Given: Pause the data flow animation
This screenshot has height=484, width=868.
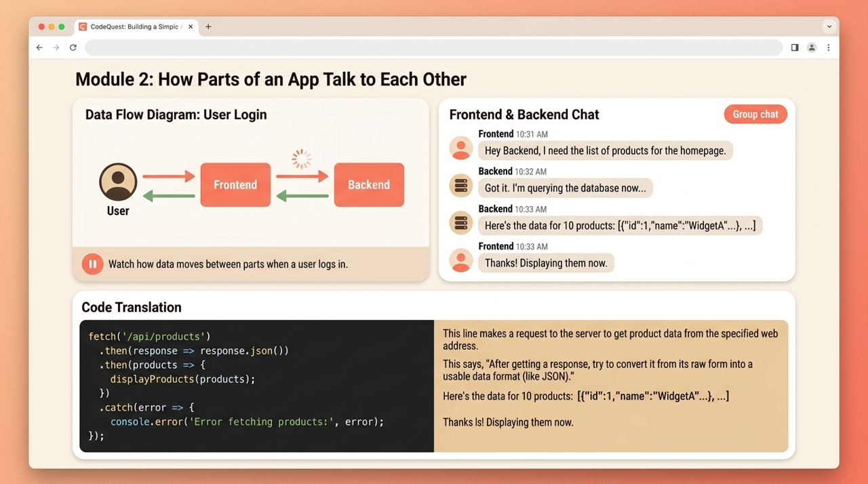Looking at the screenshot, I should (92, 264).
